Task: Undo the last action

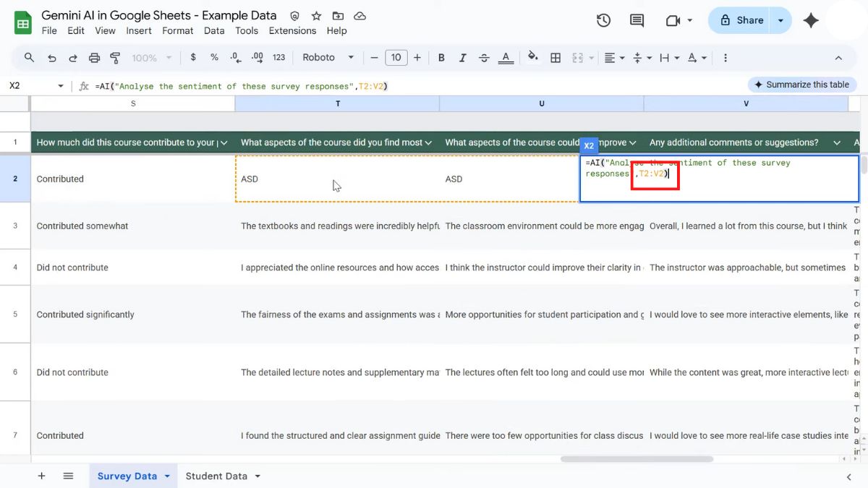Action: pos(51,58)
